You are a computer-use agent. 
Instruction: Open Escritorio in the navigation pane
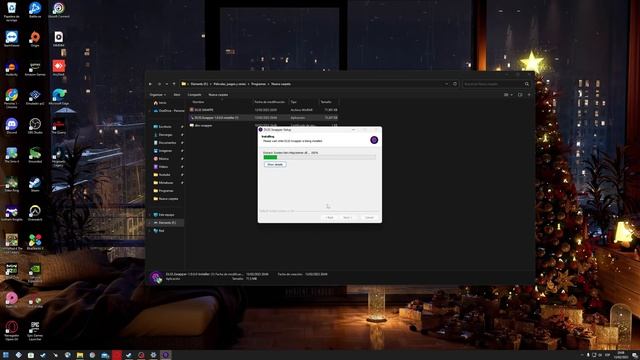165,127
